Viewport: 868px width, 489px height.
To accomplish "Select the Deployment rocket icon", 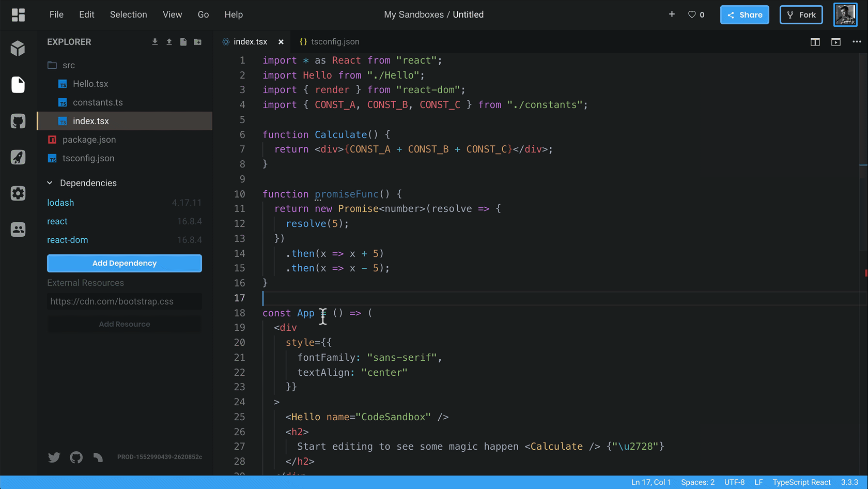I will click(x=18, y=157).
